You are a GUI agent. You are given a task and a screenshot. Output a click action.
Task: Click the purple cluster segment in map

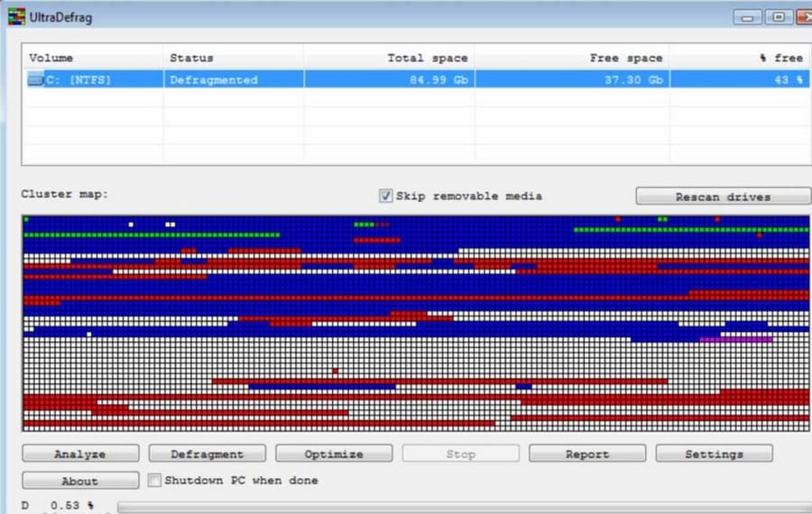click(x=736, y=340)
